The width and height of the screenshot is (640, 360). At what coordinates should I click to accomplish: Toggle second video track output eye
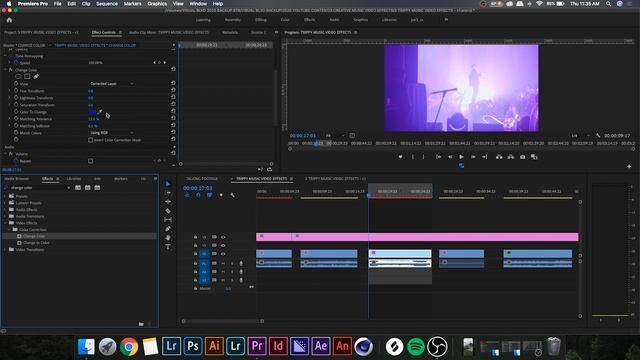tap(223, 245)
